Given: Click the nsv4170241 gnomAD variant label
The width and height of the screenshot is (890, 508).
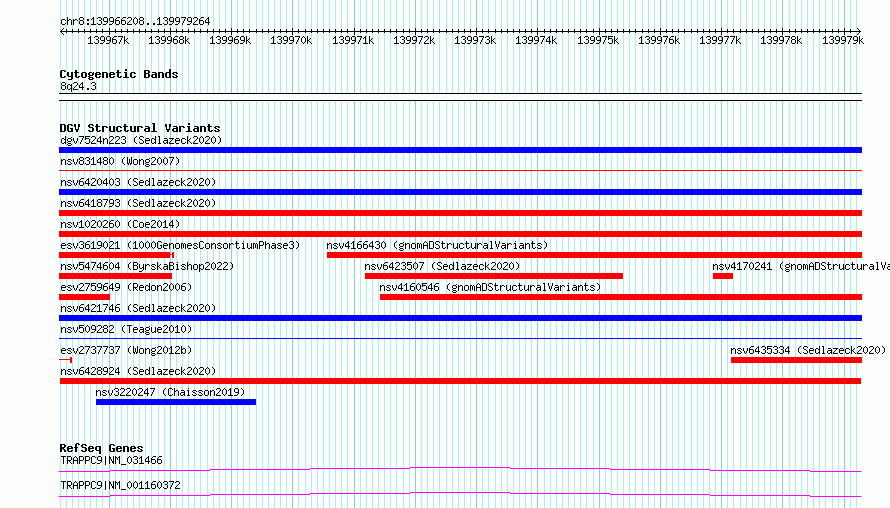Looking at the screenshot, I should (x=801, y=266).
